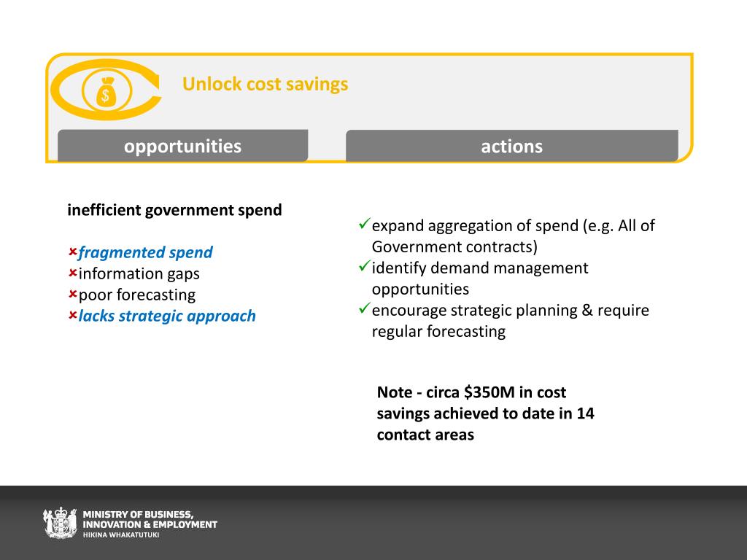Select the 'opportunities' gray header

coord(183,146)
